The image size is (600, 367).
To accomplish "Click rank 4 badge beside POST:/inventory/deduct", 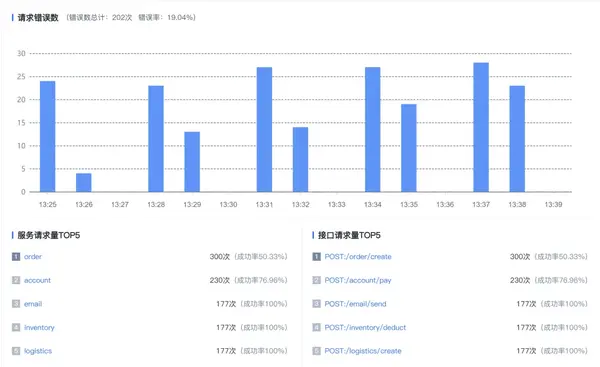I will (316, 328).
